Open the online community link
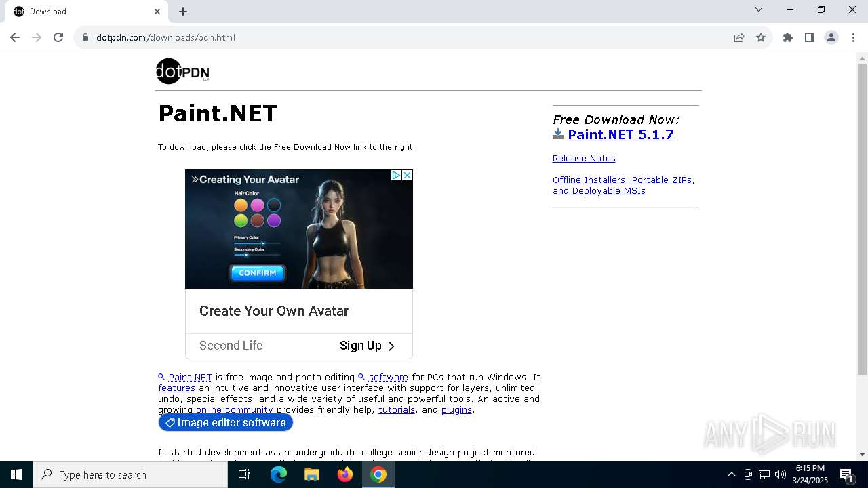The height and width of the screenshot is (488, 868). (235, 409)
